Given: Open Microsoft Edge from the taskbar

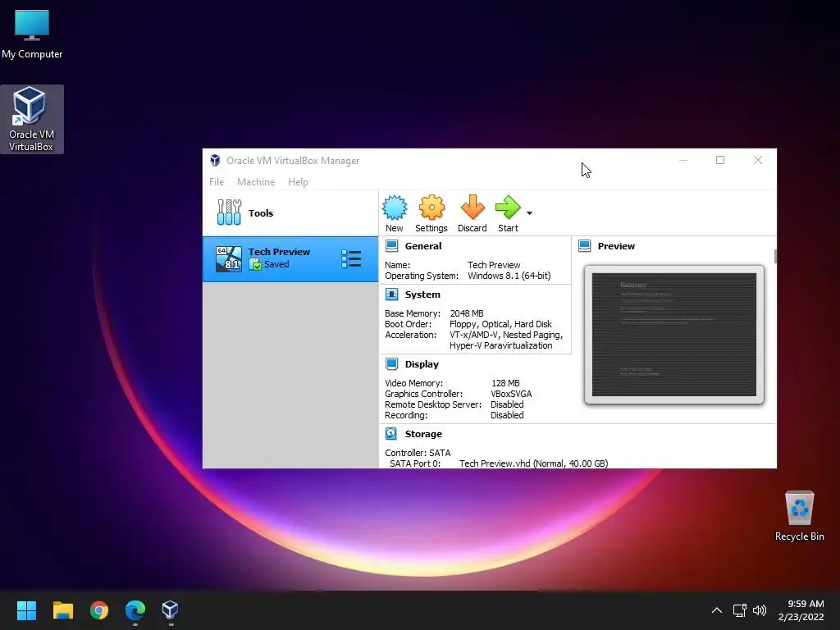Looking at the screenshot, I should 135,609.
